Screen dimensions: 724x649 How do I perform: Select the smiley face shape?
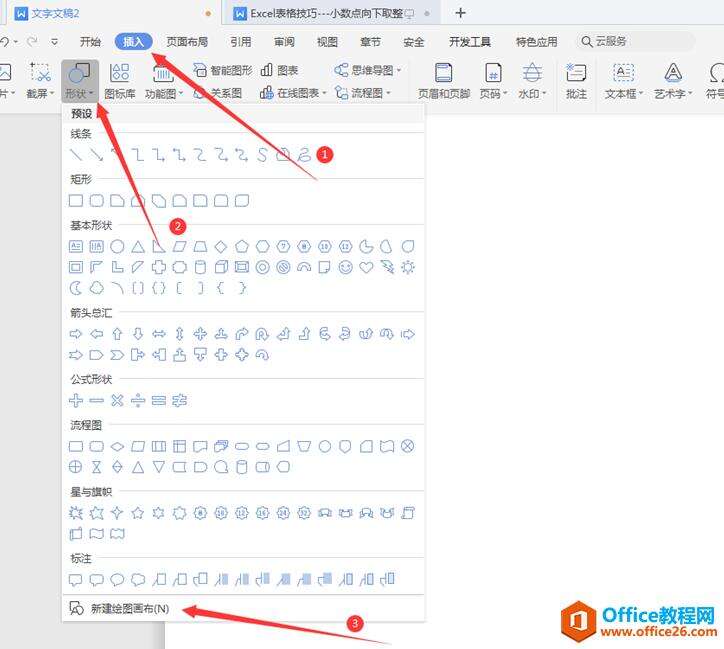coord(345,267)
